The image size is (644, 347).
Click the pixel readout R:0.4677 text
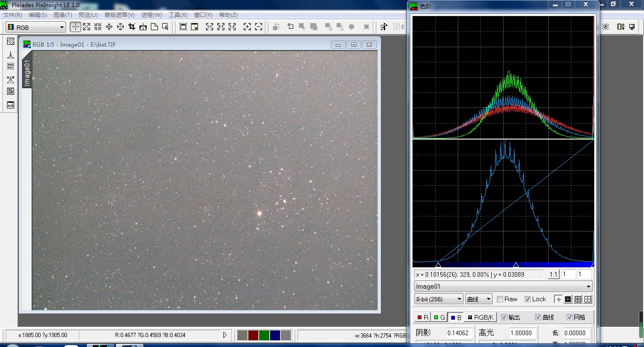tap(150, 335)
